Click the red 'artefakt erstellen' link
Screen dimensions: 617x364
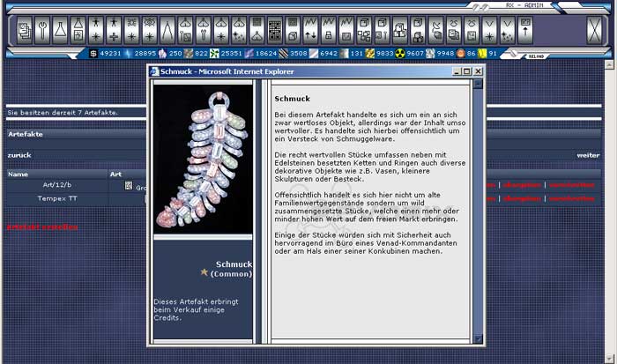(x=41, y=227)
